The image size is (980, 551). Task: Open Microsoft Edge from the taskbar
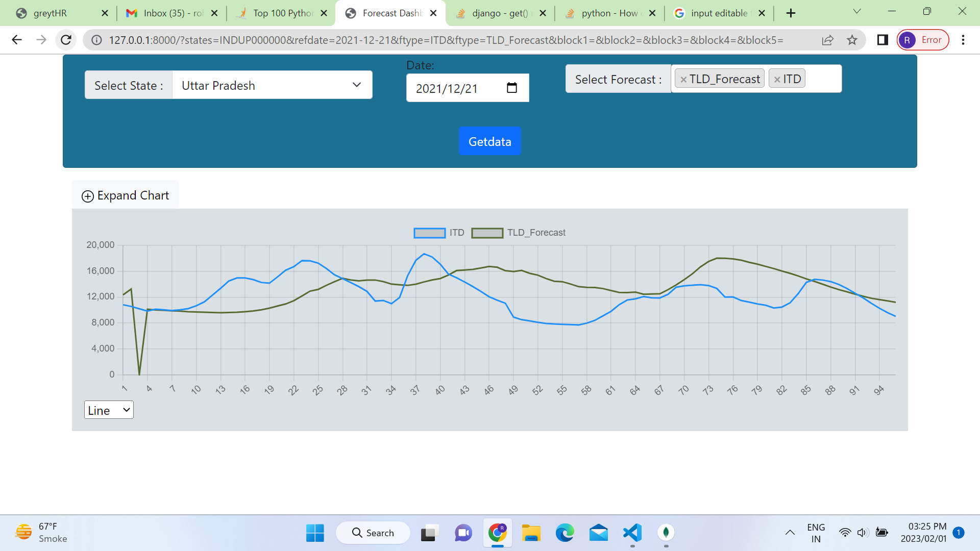tap(565, 533)
